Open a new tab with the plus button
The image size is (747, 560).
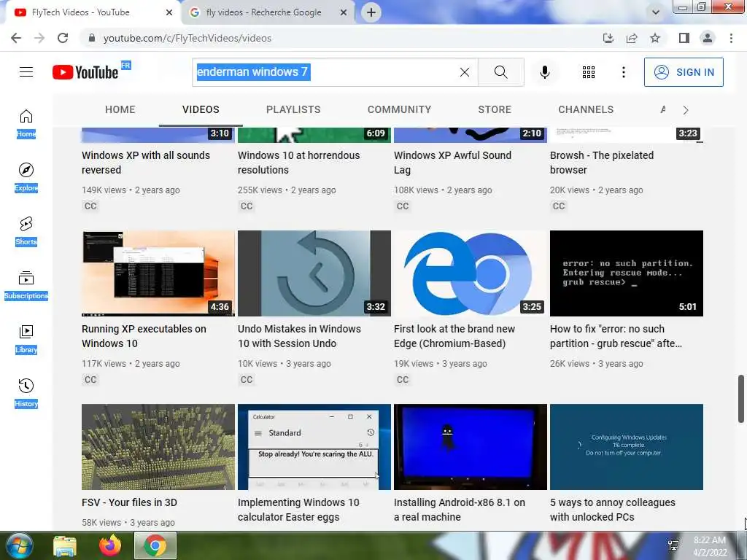coord(371,12)
